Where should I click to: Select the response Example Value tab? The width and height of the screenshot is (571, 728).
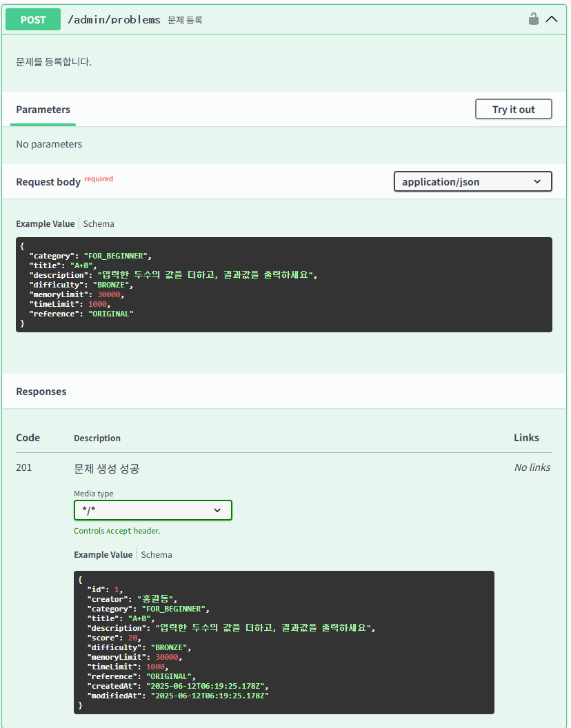[x=103, y=555]
